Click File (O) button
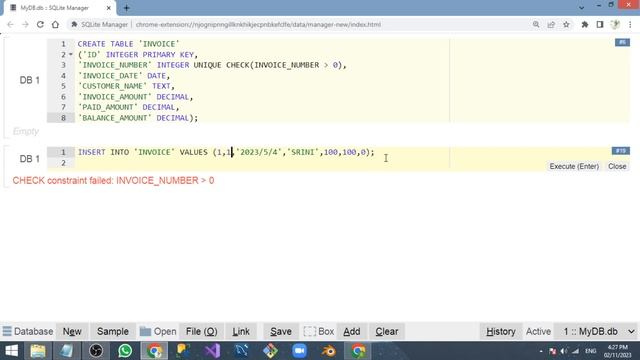This screenshot has height=360, width=640. [x=201, y=331]
